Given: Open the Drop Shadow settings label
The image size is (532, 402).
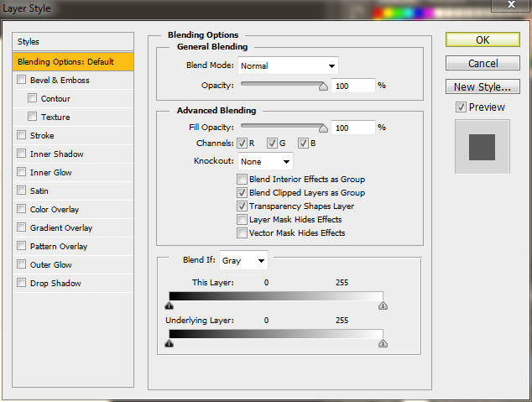Looking at the screenshot, I should [55, 284].
